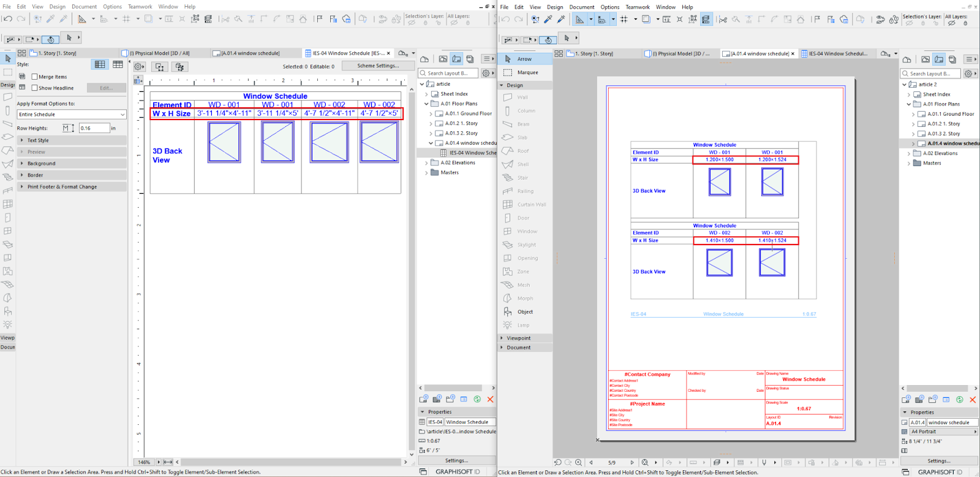
Task: Pick the eyedropper tool in right window
Action: [548, 20]
